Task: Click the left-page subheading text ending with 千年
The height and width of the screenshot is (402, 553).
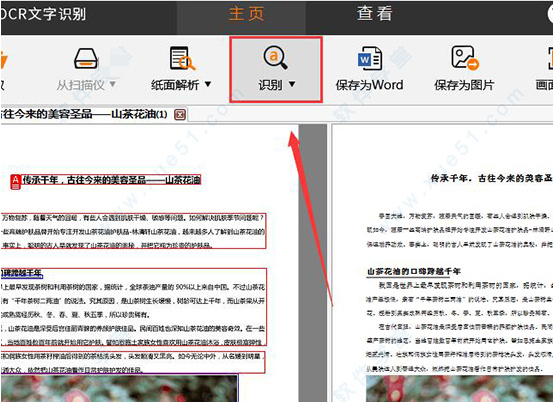Action: [x=21, y=273]
